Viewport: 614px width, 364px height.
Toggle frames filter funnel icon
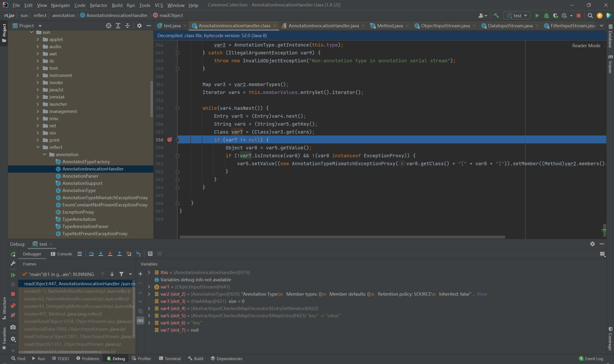point(121,274)
